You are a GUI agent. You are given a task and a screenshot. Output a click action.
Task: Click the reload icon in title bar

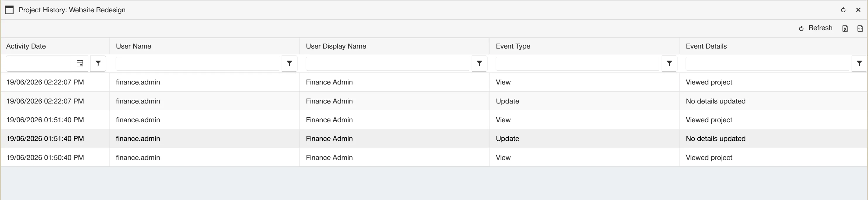pyautogui.click(x=843, y=10)
